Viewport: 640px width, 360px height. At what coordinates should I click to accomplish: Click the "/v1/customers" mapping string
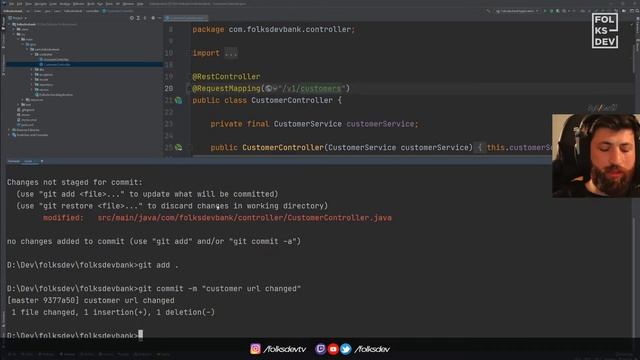click(x=312, y=89)
